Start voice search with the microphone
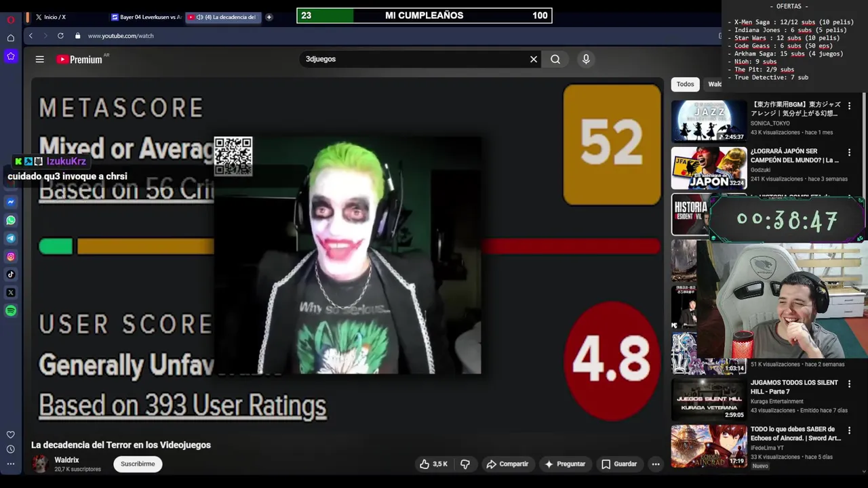 coord(586,59)
